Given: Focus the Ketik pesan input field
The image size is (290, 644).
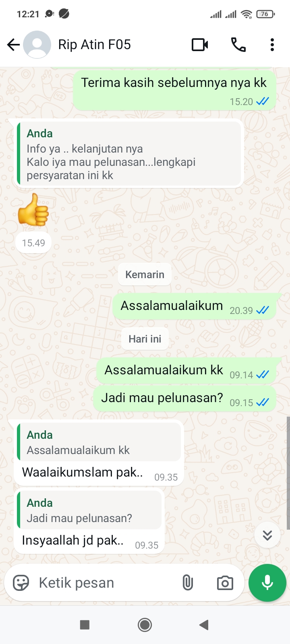Looking at the screenshot, I should (105, 582).
